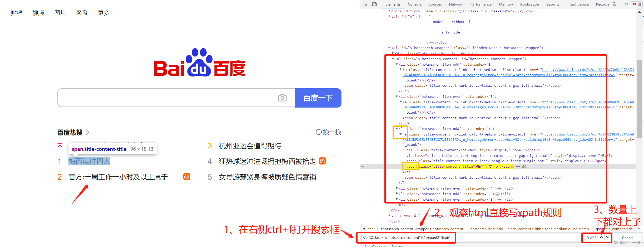The height and width of the screenshot is (247, 644).
Task: Collapse the li data-index="1" node
Action: click(397, 129)
